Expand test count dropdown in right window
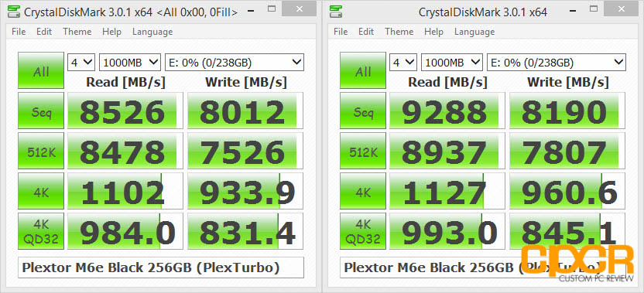Screen dimensions: 644x293 click(x=403, y=63)
